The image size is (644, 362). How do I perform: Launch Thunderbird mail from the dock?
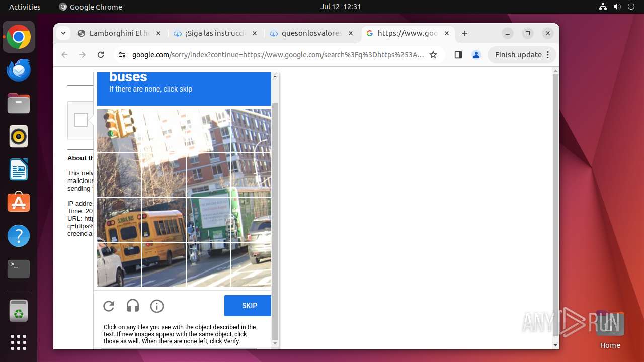[19, 70]
